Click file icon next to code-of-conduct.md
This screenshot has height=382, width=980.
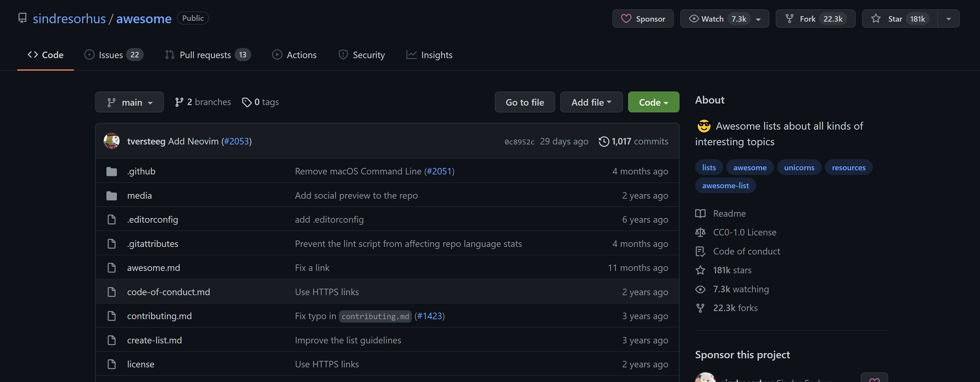pos(111,292)
